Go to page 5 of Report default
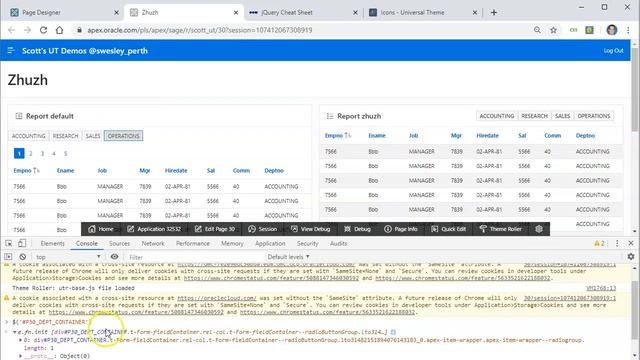This screenshot has height=360, width=640. pos(65,153)
